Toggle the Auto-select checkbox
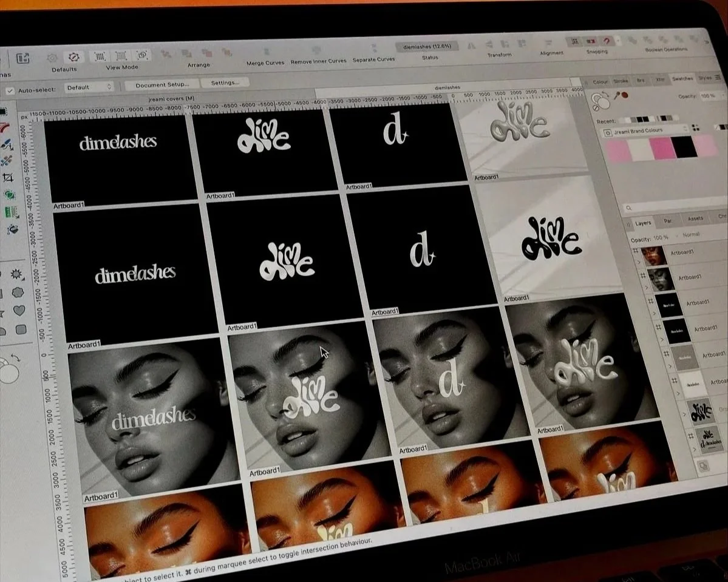728x582 pixels. click(10, 90)
